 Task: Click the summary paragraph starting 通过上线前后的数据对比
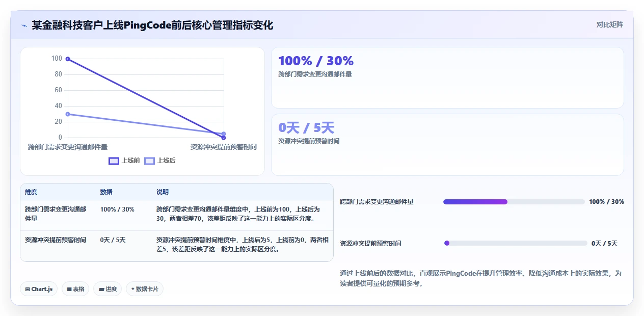coord(481,278)
